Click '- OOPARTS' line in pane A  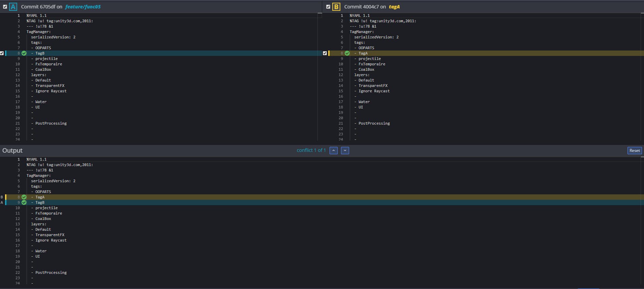click(x=41, y=48)
